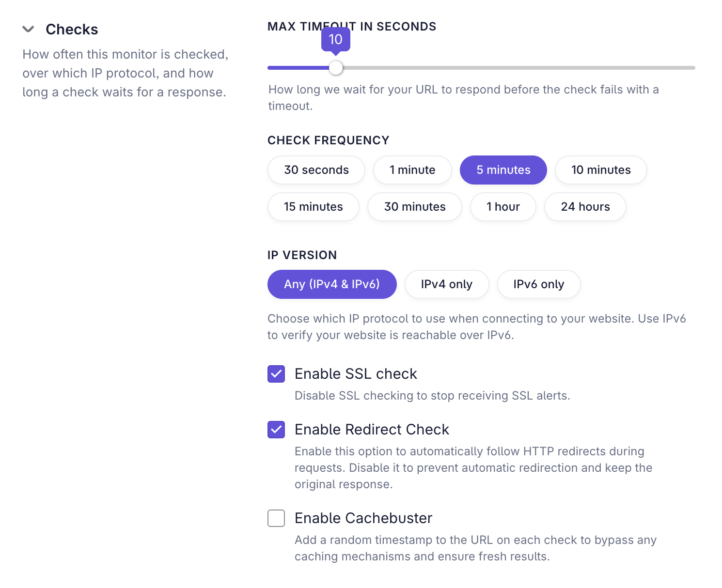The width and height of the screenshot is (722, 588).
Task: Select the 24 hours frequency option
Action: (585, 207)
